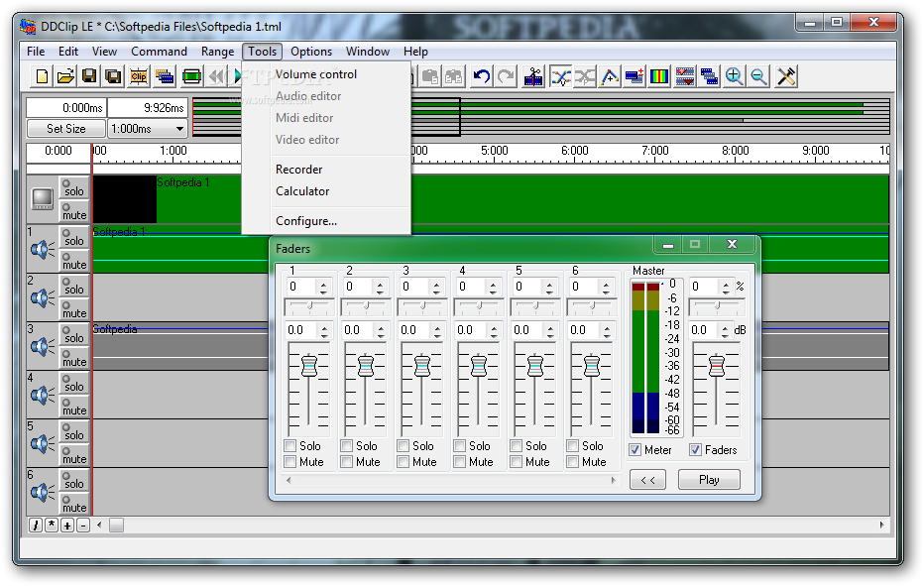Click fader 5 dB value spinner arrows

[550, 331]
